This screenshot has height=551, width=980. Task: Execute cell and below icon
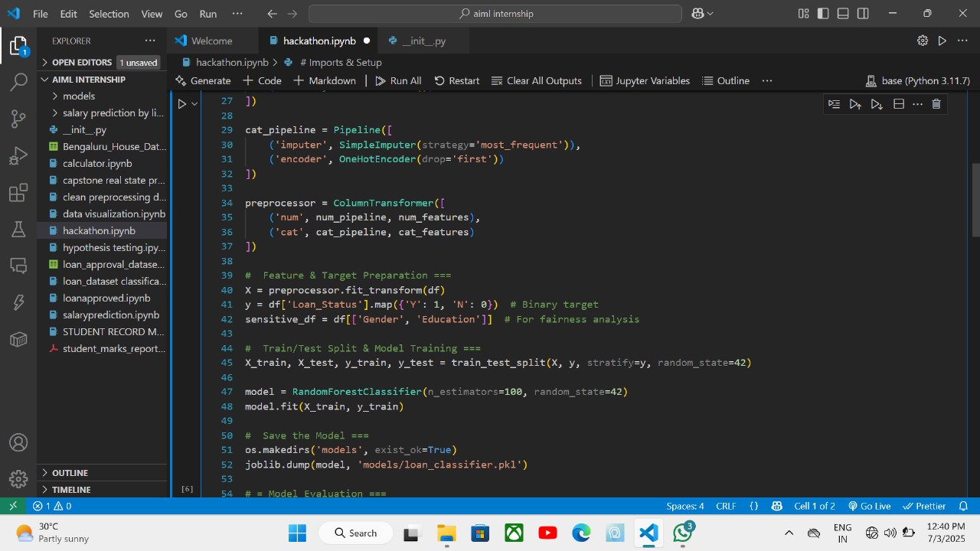coord(877,104)
